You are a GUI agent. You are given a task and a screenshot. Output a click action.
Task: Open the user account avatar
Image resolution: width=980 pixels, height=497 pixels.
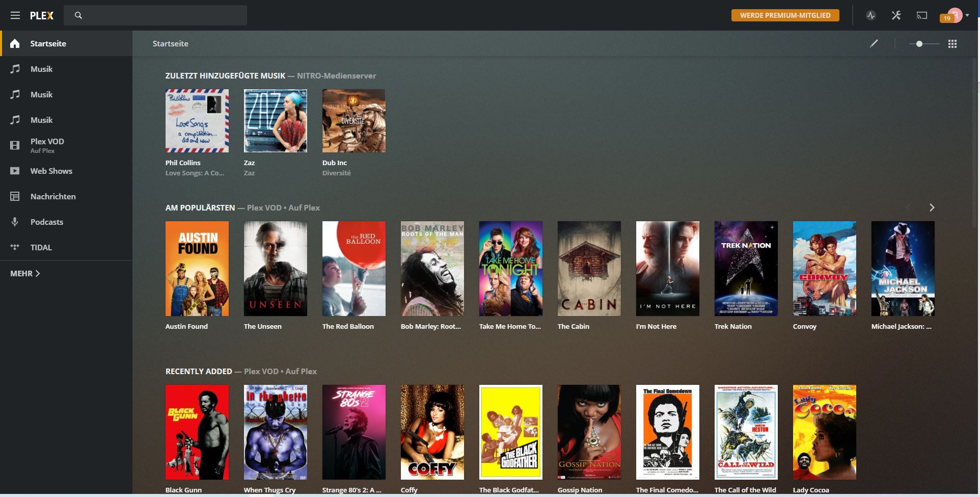click(x=955, y=15)
